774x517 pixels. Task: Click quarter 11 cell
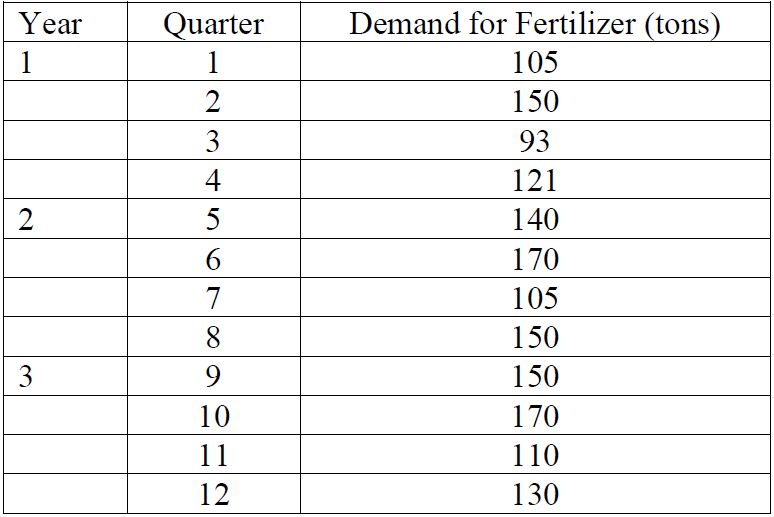point(213,456)
